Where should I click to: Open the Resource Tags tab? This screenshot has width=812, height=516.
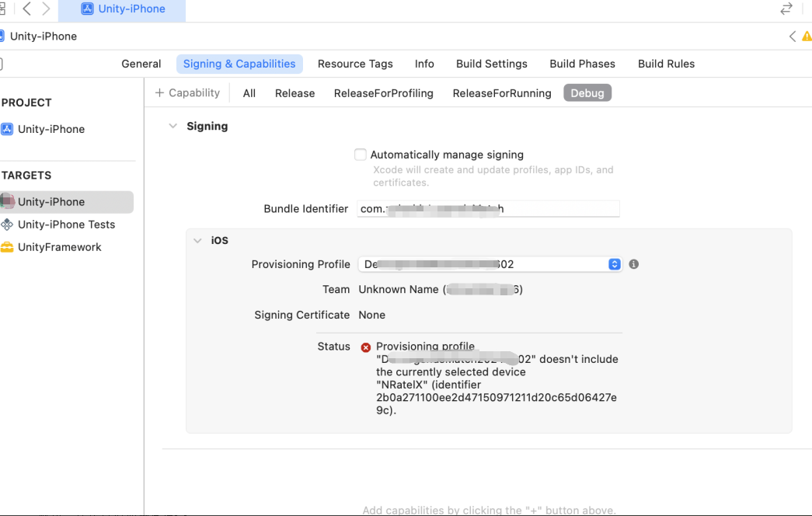coord(355,64)
